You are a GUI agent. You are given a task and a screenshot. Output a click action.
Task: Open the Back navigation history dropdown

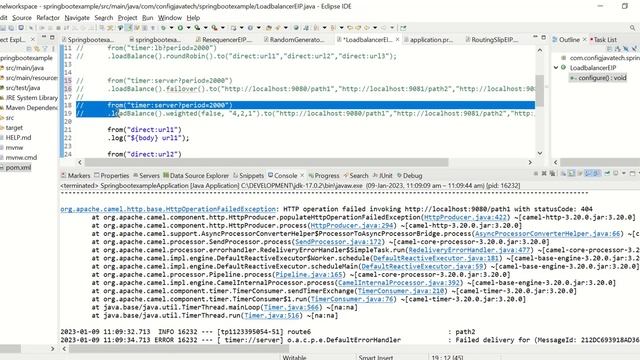click(375, 28)
